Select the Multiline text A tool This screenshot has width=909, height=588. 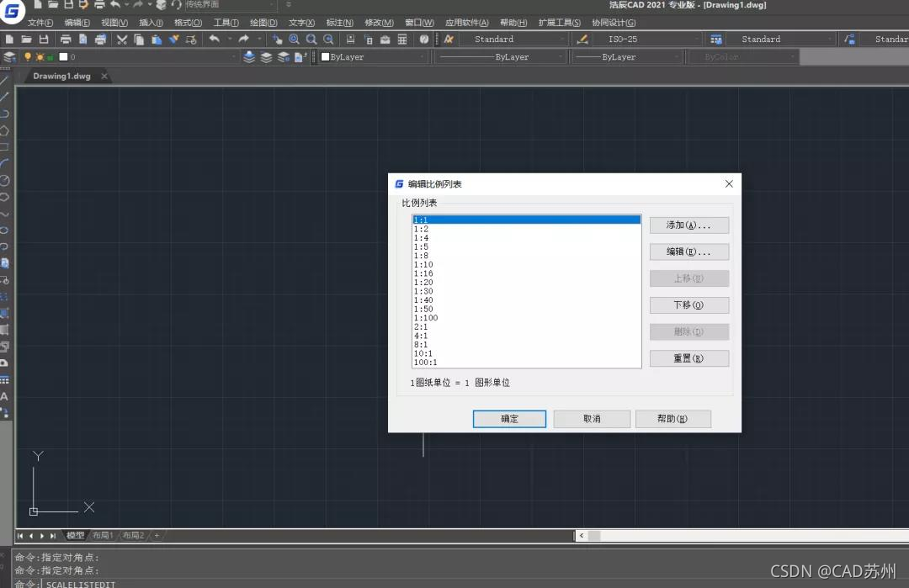click(4, 396)
